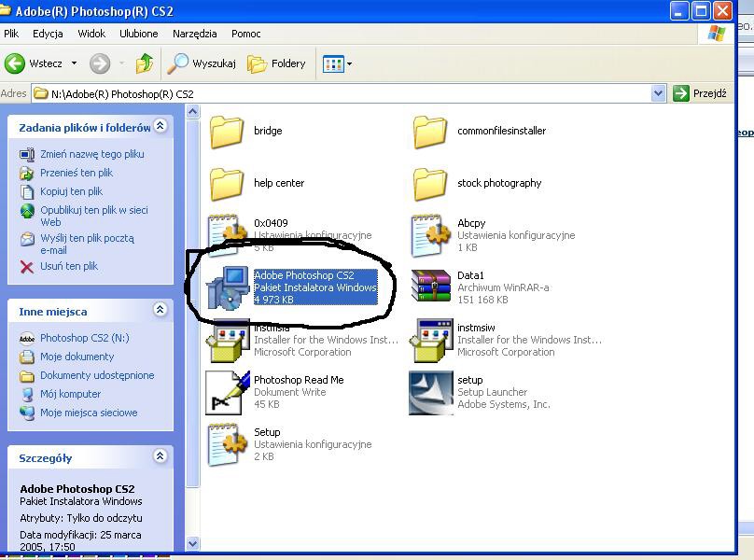This screenshot has width=754, height=560.
Task: Select the file name '0x0409'
Action: [271, 223]
